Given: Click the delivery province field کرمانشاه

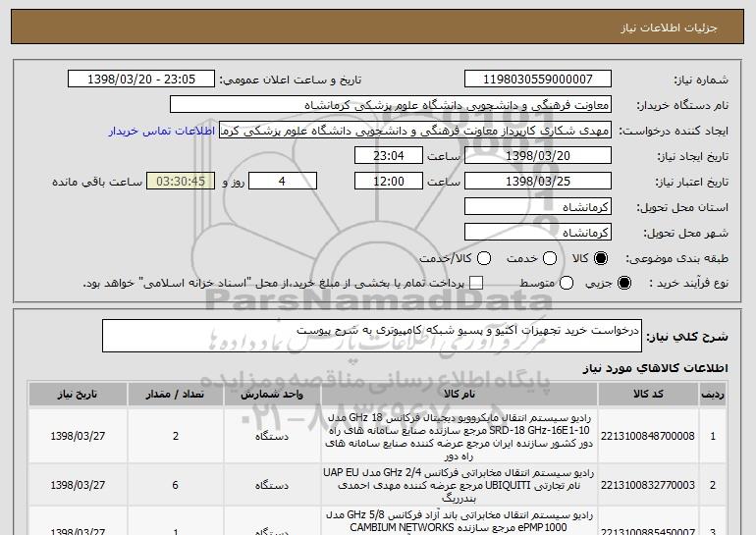Looking at the screenshot, I should (538, 207).
